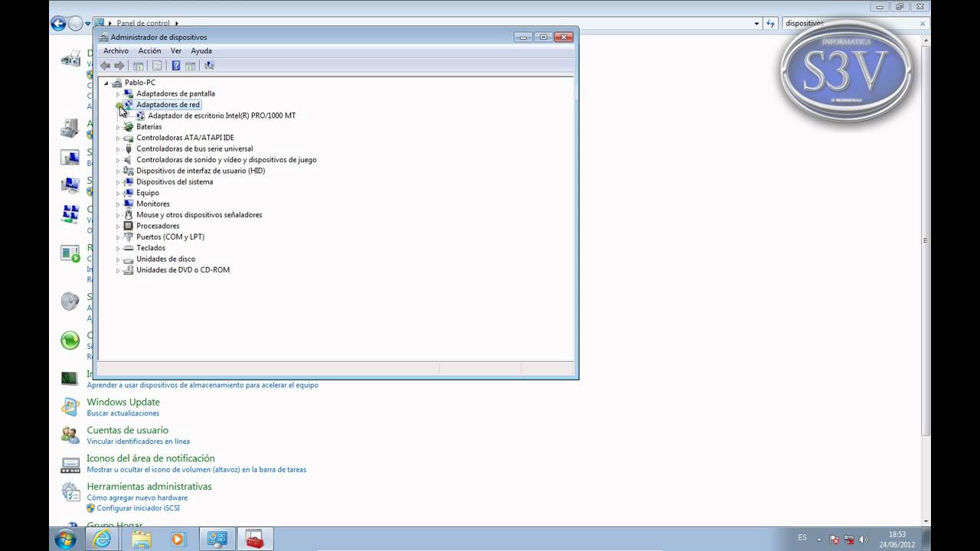Screen dimensions: 980x551
Task: Click Vincular identificadores en línea link
Action: pyautogui.click(x=139, y=442)
